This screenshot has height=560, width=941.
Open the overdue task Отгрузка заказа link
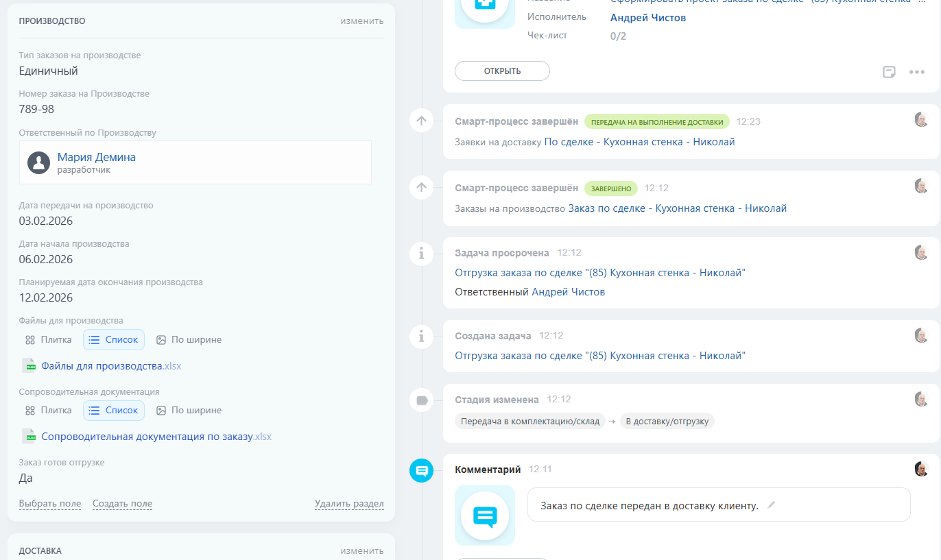(x=600, y=273)
